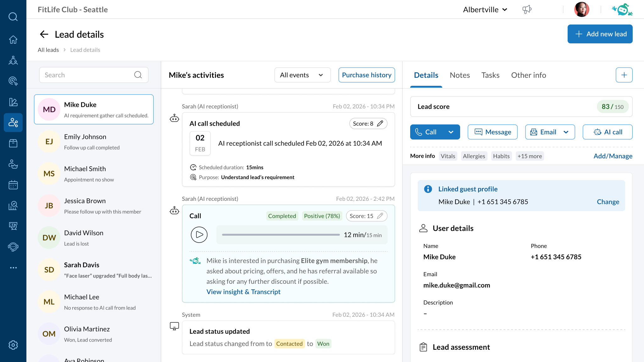This screenshot has width=644, height=362.
Task: Expand the All events dropdown
Action: point(302,75)
